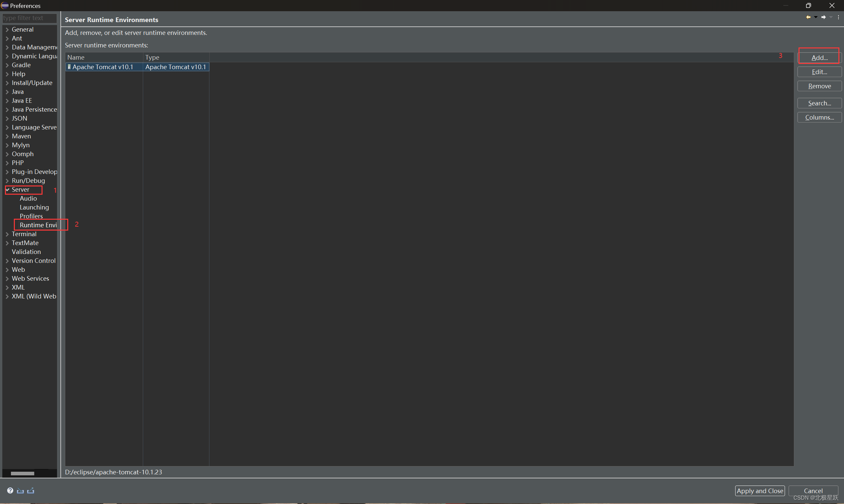Open the back history dropdown arrow
Viewport: 844px width, 504px height.
coord(815,17)
